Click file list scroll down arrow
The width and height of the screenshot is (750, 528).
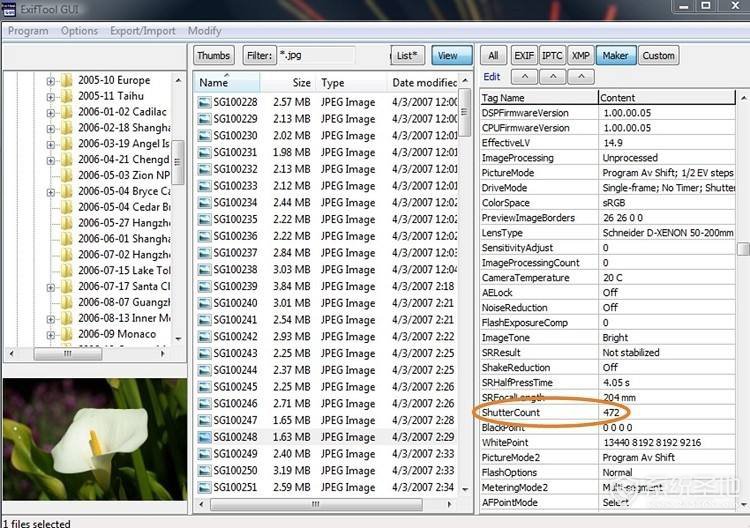[x=465, y=490]
